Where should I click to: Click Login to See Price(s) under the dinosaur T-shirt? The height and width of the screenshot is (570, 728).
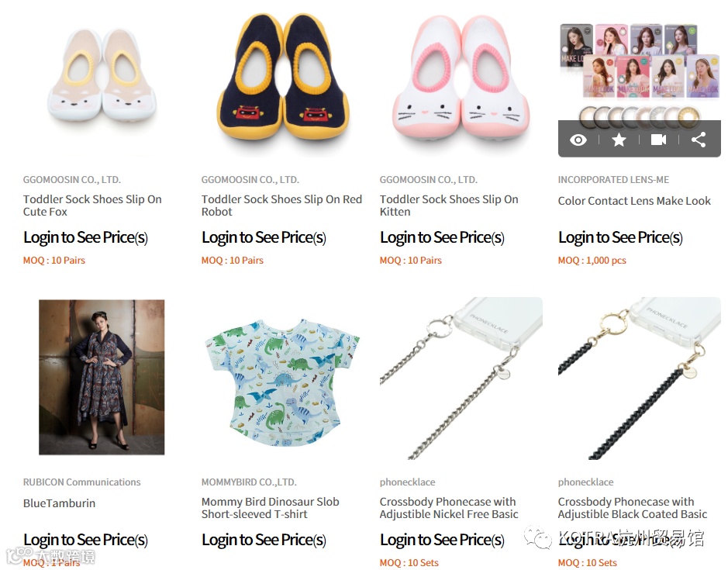point(264,540)
